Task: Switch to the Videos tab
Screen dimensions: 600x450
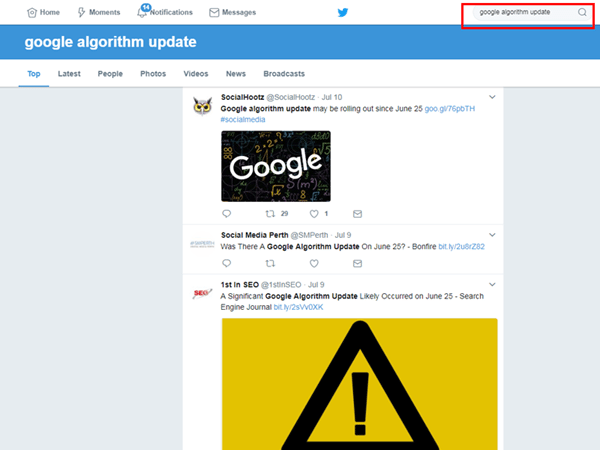Action: coord(196,73)
